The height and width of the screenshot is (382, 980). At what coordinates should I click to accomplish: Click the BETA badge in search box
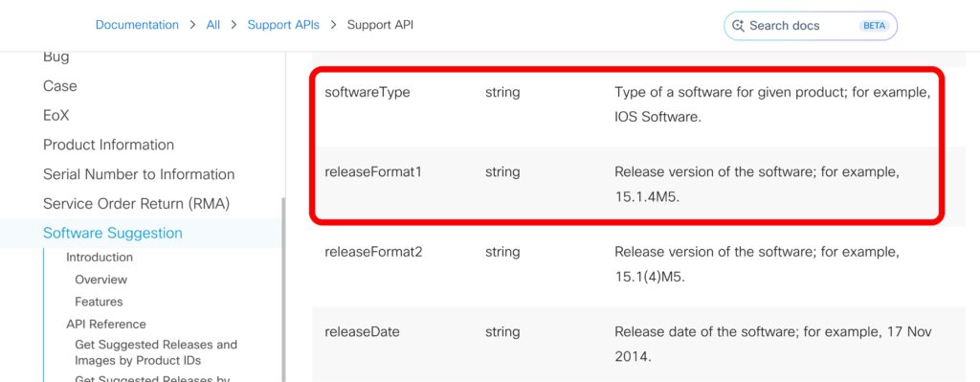click(x=874, y=26)
